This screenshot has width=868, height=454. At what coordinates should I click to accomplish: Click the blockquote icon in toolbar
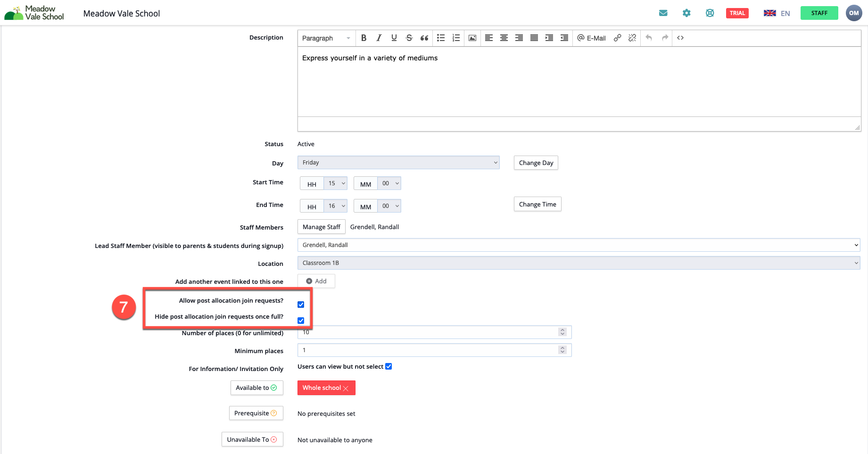tap(424, 38)
